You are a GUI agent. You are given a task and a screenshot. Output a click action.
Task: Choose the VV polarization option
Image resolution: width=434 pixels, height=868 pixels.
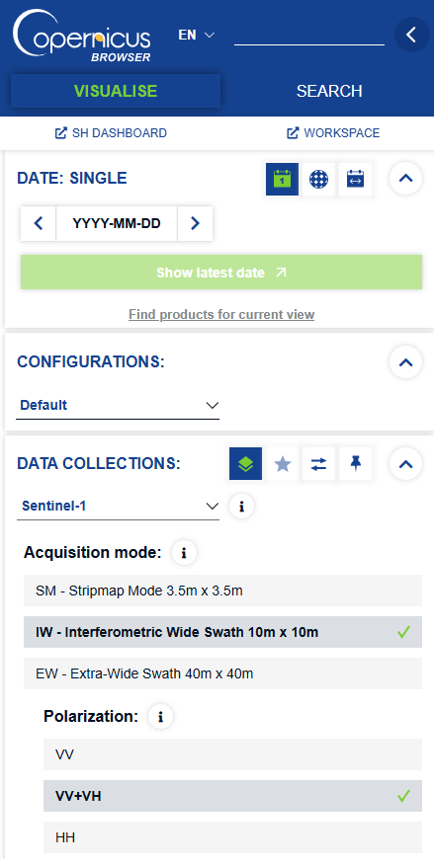coord(232,754)
